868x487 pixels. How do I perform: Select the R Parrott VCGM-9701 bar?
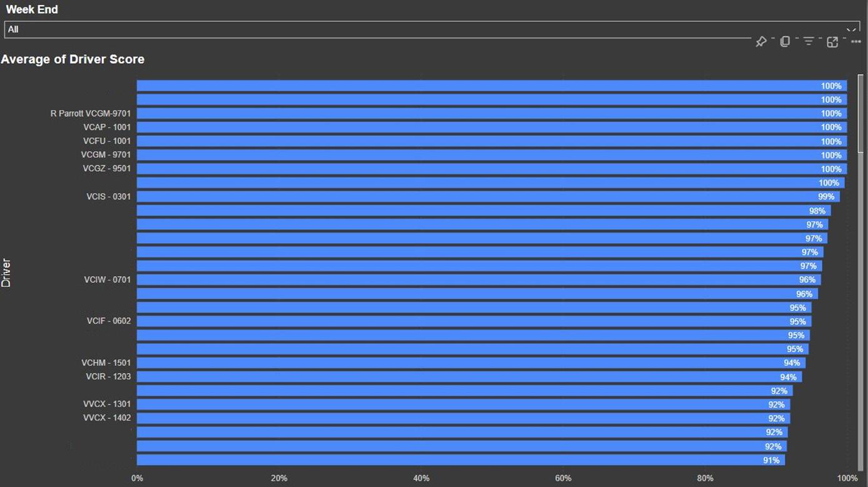click(492, 113)
